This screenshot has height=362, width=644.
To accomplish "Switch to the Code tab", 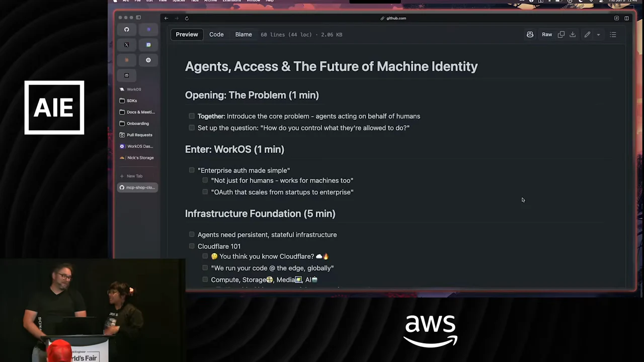I will pyautogui.click(x=216, y=35).
